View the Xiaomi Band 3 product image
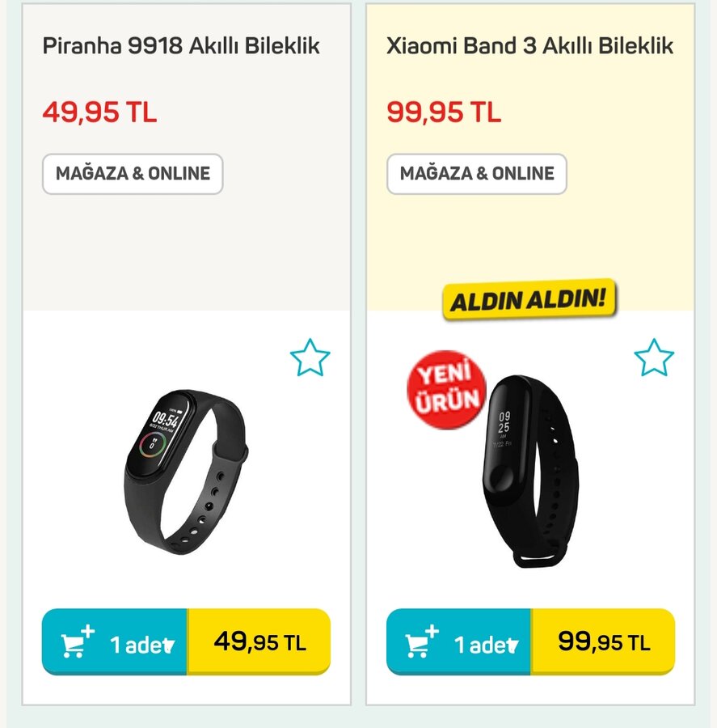Viewport: 717px width, 728px height. pos(530,472)
